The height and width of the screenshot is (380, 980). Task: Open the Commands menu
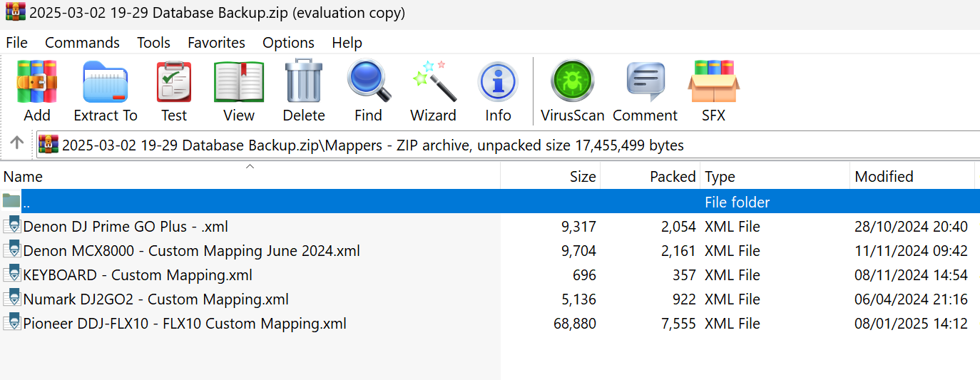[83, 43]
